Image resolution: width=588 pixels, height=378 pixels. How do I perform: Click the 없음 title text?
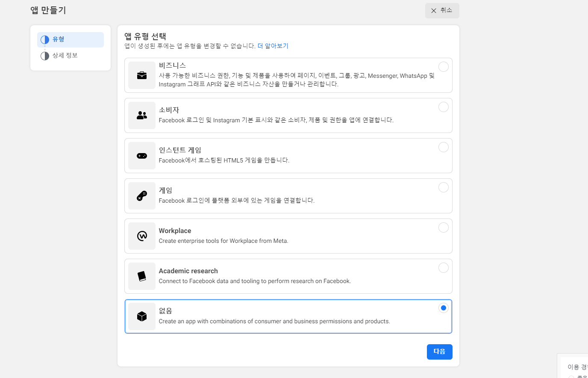165,311
